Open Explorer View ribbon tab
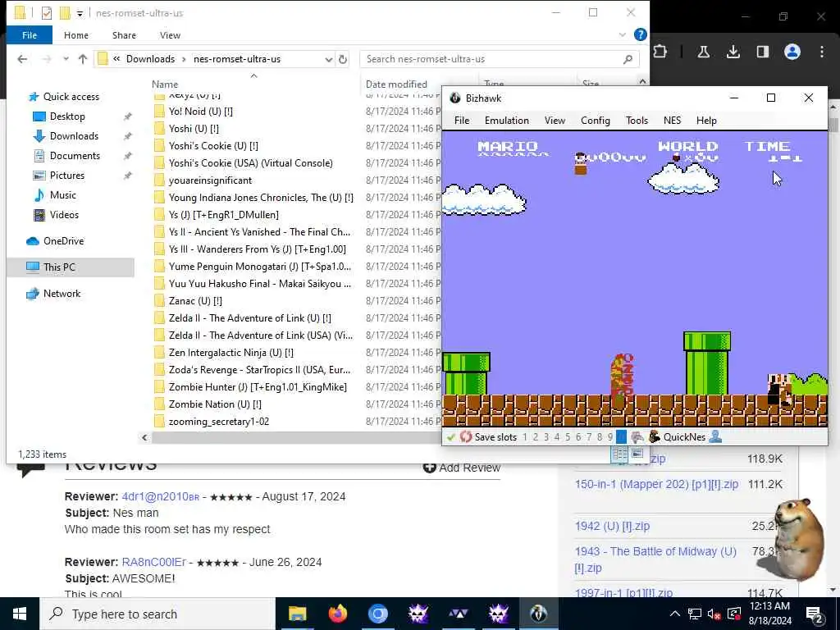 coord(170,35)
